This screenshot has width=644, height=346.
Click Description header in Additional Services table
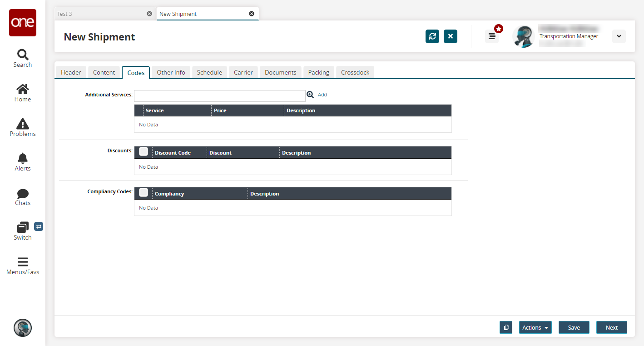pyautogui.click(x=368, y=110)
